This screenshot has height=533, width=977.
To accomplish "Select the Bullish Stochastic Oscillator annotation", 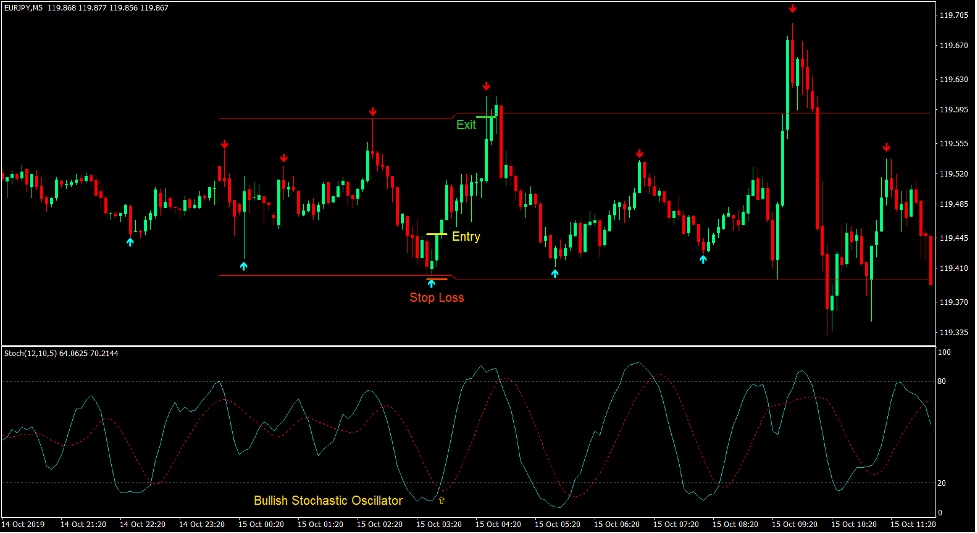I will click(x=328, y=501).
